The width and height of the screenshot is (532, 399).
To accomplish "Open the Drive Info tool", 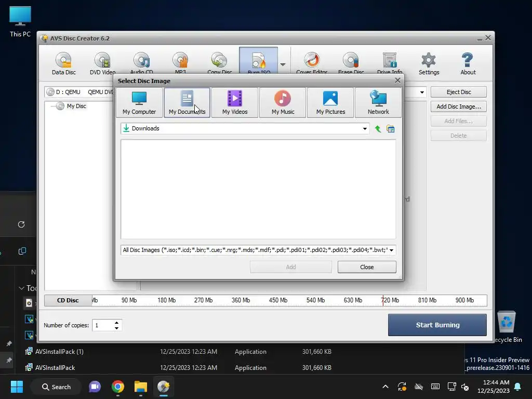I will pos(390,63).
